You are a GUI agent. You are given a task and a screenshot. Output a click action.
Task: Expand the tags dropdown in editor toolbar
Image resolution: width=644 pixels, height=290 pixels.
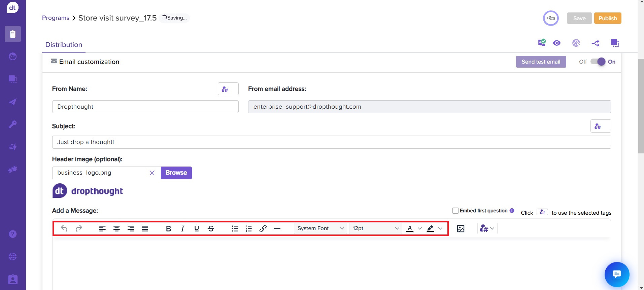click(487, 229)
